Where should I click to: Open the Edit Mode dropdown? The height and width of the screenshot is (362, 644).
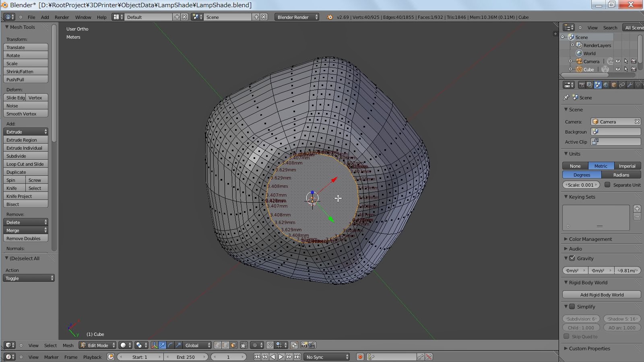[98, 345]
